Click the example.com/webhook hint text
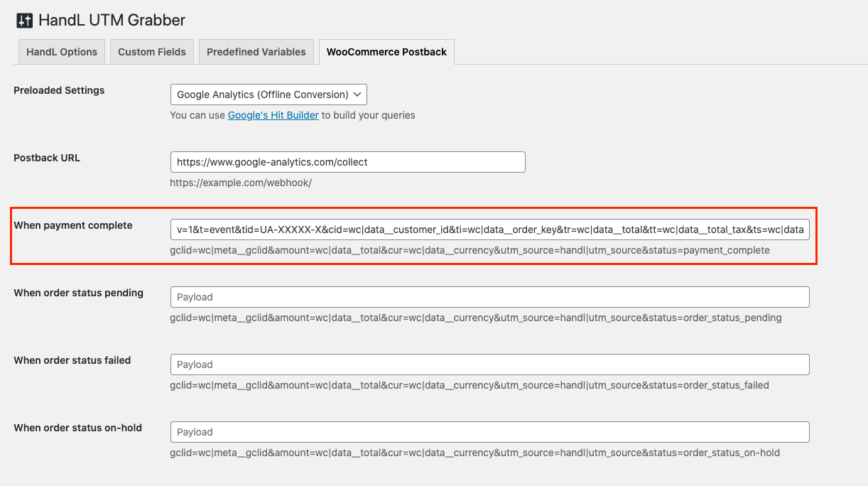Image resolution: width=868 pixels, height=486 pixels. [x=241, y=183]
